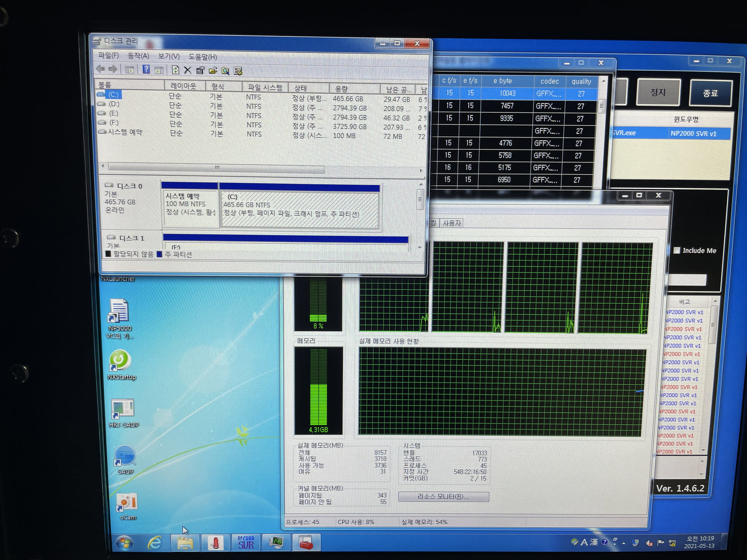Viewport: 747px width, 560px height.
Task: Select the (D:) volume row
Action: 114,104
